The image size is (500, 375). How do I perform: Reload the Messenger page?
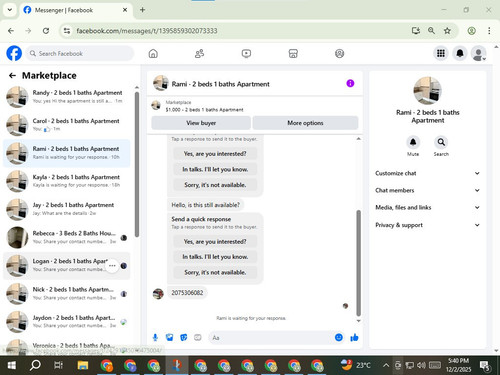click(x=46, y=31)
